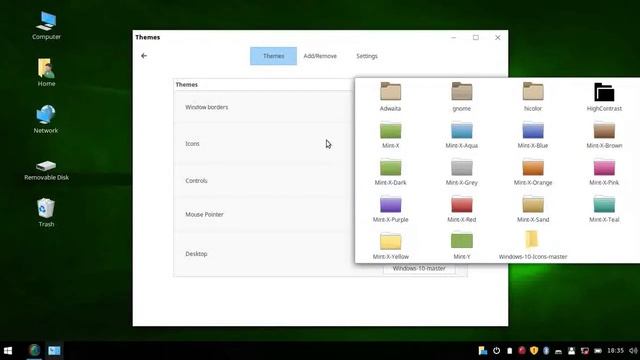The width and height of the screenshot is (640, 360).
Task: Click the network connection tray icon
Action: click(584, 351)
